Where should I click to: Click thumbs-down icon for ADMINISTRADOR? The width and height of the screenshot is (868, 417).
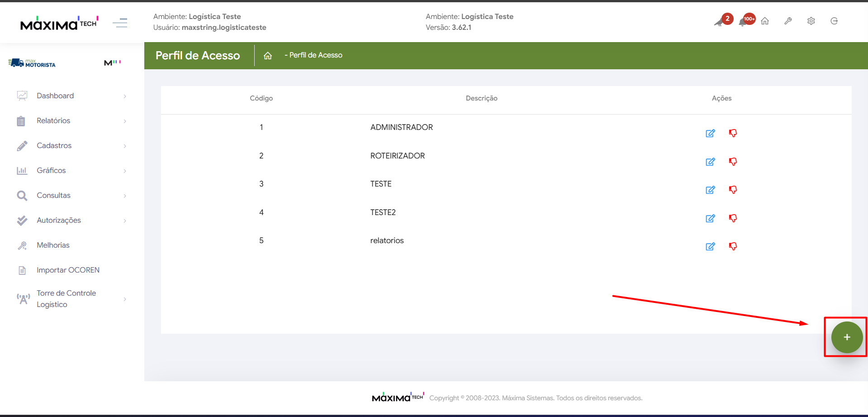pos(733,133)
